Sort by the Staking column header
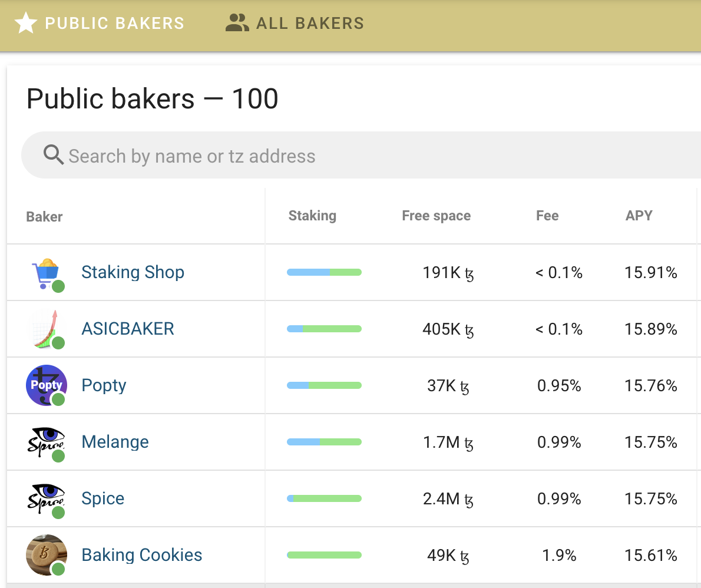Screen dimensions: 701x588 [312, 216]
